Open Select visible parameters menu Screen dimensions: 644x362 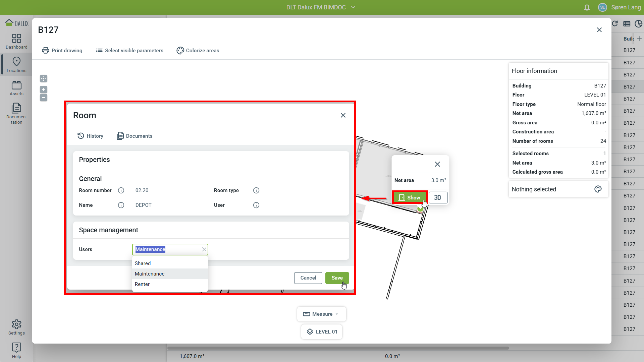coord(129,51)
